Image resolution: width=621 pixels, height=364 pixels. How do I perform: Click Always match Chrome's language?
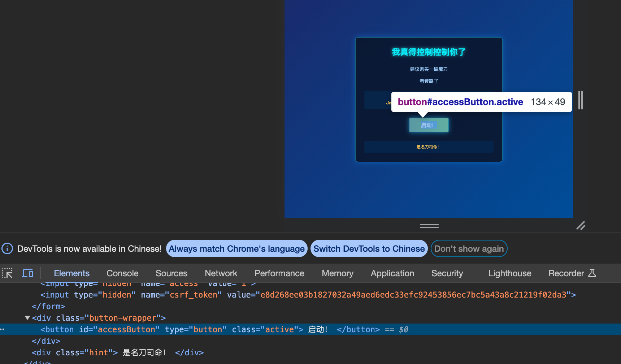point(236,248)
